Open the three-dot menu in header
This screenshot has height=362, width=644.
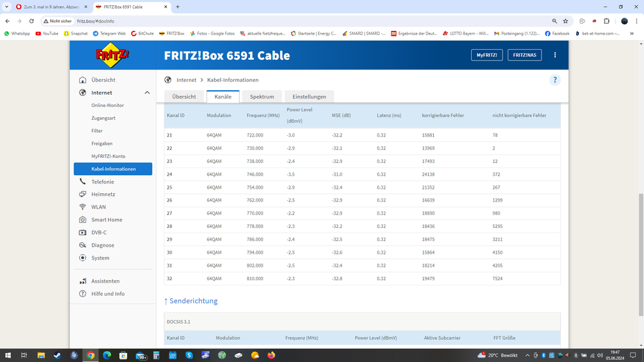555,55
